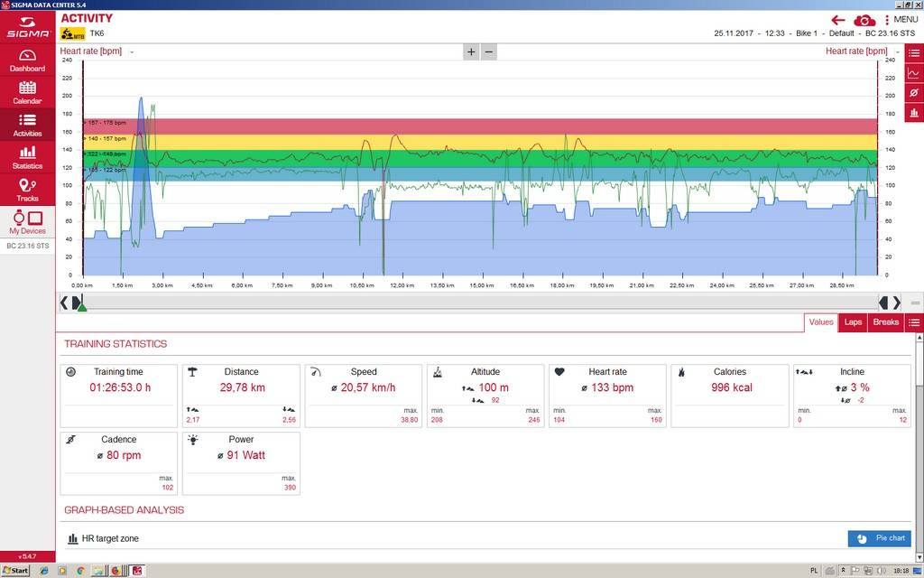Viewport: 924px width, 578px height.
Task: Click the Pie chart button
Action: (x=879, y=538)
